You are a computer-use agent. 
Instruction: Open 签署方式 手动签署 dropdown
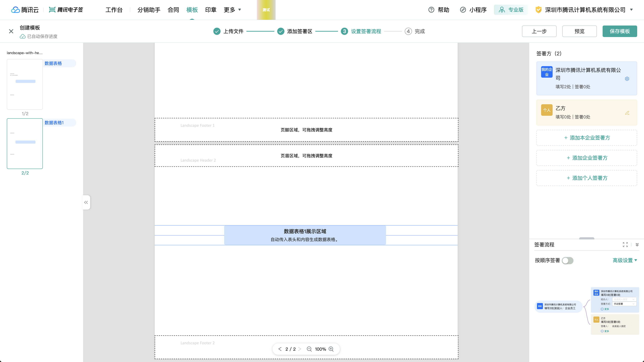pos(624,304)
